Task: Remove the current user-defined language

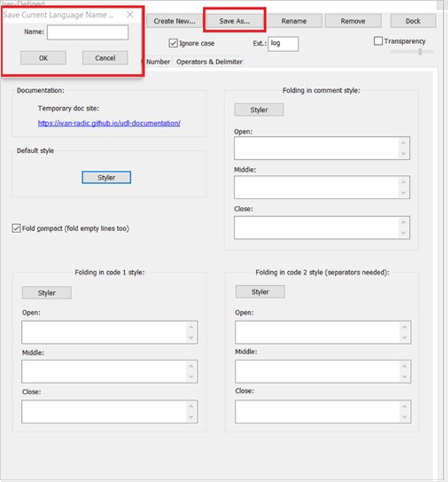Action: point(352,21)
